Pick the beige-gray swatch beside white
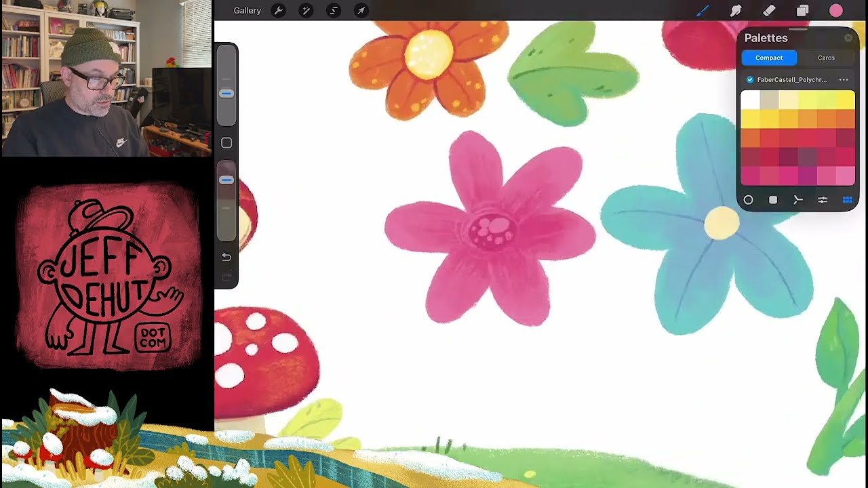 (x=769, y=100)
